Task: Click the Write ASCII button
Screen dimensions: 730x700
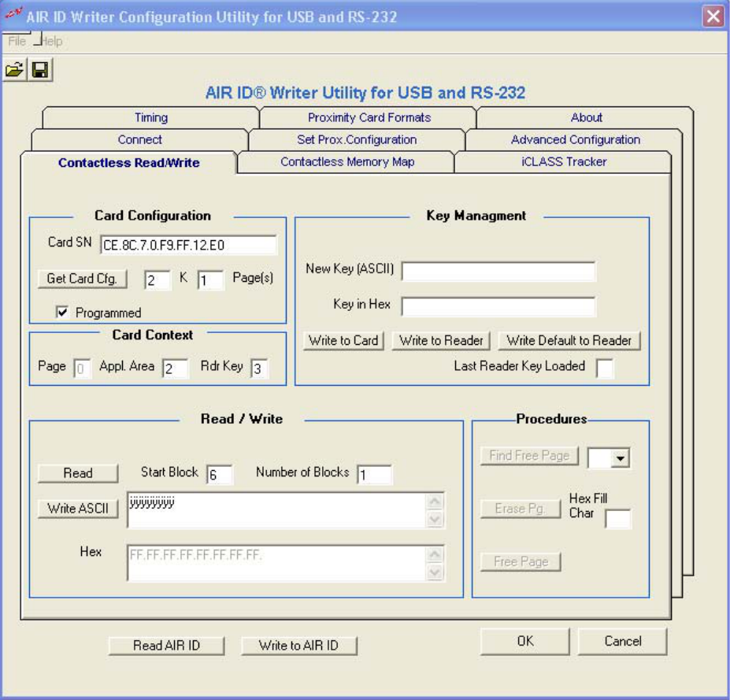Action: (78, 508)
